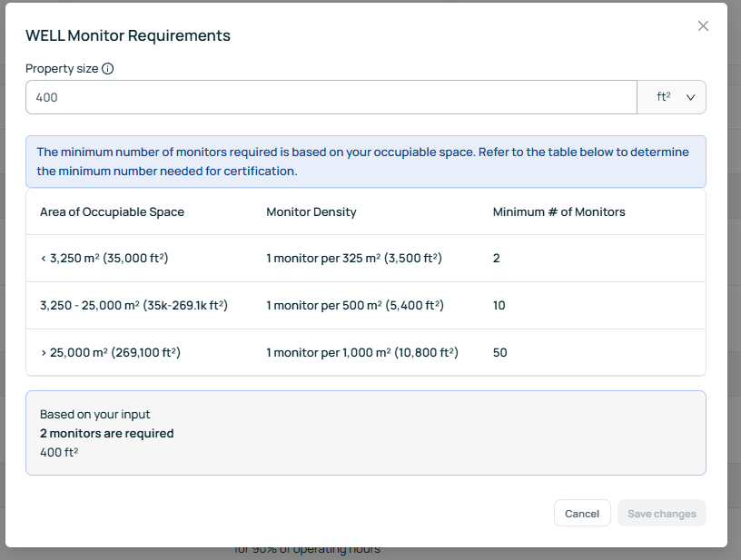This screenshot has height=560, width=741.
Task: Click the WELL Monitor Requirements title
Action: pos(128,36)
